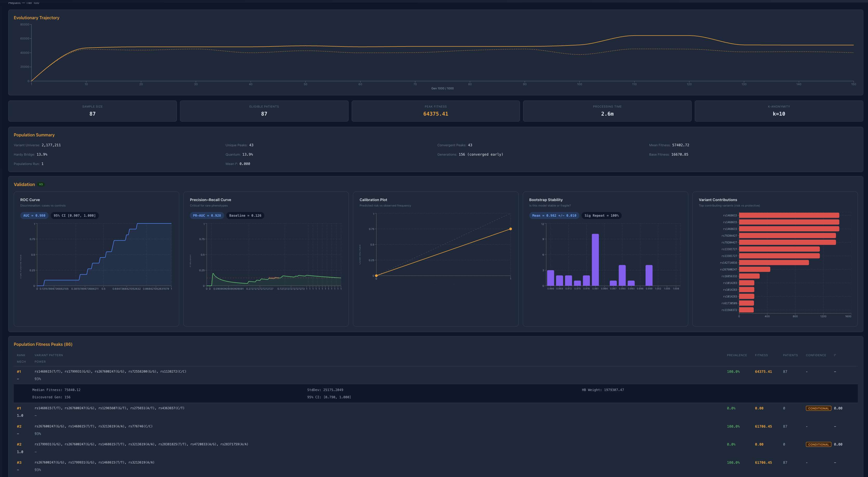Expand the row containing rs776746(C/C)
Image resolution: width=868 pixels, height=477 pixels.
(93, 426)
